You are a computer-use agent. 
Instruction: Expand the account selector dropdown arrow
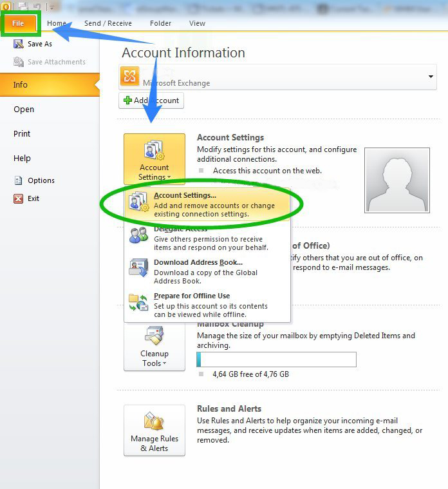click(431, 77)
